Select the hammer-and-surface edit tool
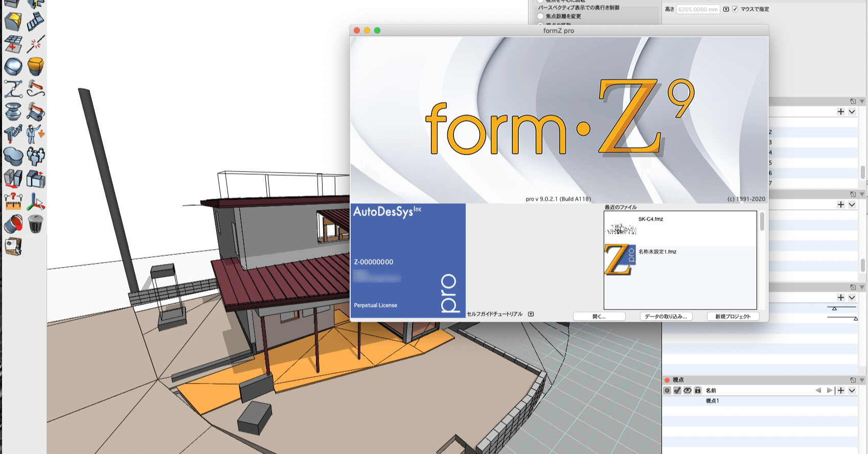The height and width of the screenshot is (454, 868). point(35,111)
